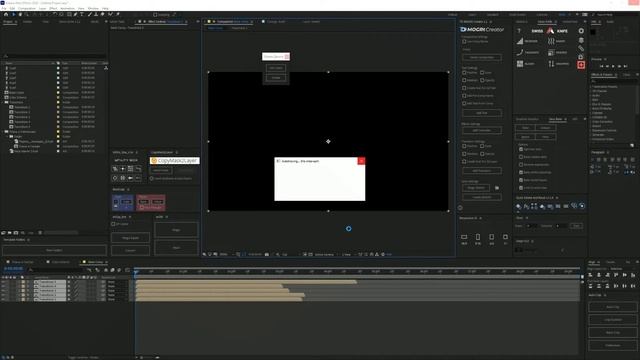640x360 pixels.
Task: Click the red box in copyMask2Layer panel
Action: (x=151, y=202)
